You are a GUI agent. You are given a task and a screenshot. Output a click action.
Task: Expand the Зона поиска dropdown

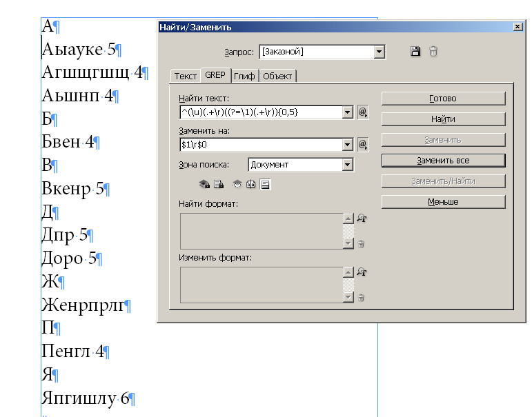[x=347, y=165]
